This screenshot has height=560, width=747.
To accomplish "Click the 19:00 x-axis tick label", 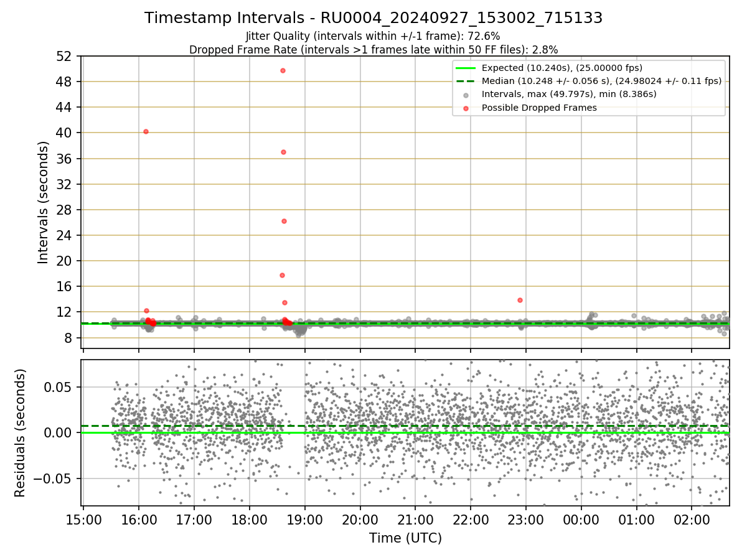I will [x=304, y=518].
